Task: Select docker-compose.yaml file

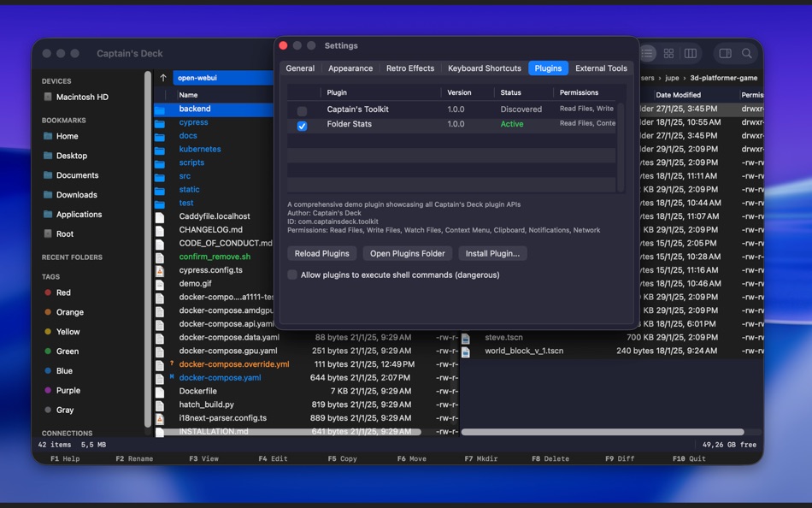Action: 220,378
